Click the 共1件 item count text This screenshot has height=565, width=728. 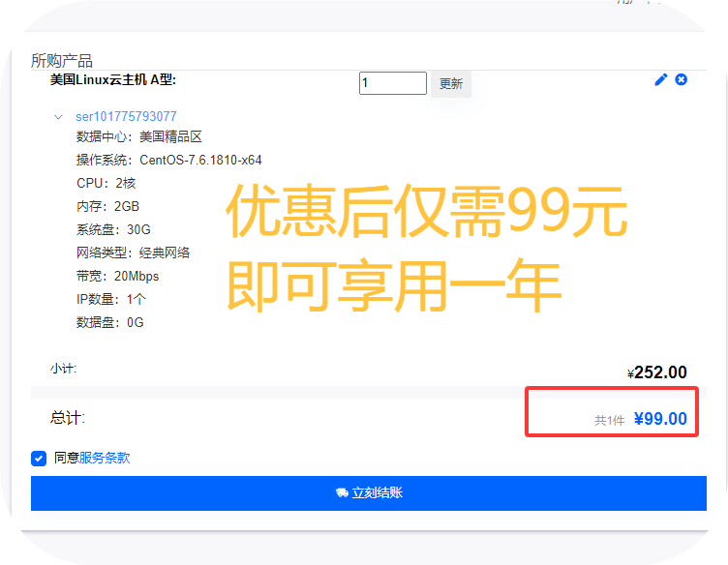tap(609, 421)
